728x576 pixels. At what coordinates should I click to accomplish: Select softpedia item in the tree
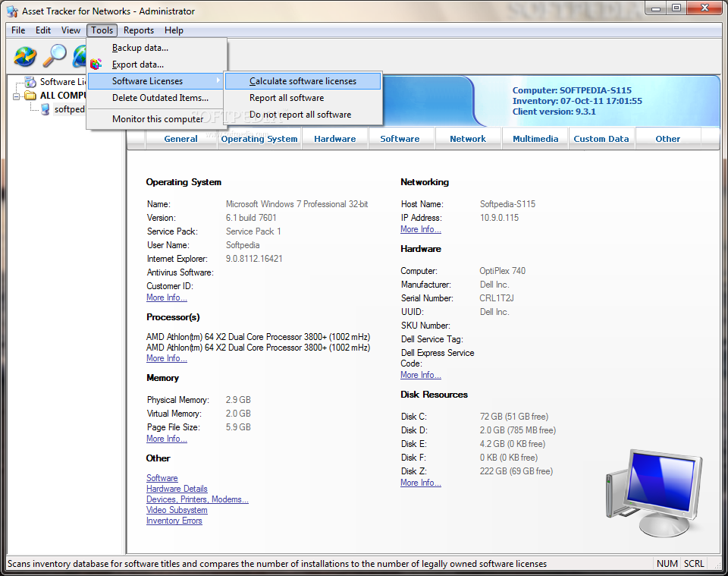tap(70, 109)
